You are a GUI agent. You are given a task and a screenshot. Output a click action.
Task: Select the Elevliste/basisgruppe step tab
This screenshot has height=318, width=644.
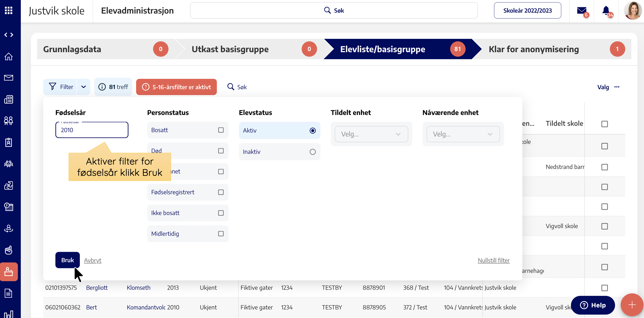402,49
